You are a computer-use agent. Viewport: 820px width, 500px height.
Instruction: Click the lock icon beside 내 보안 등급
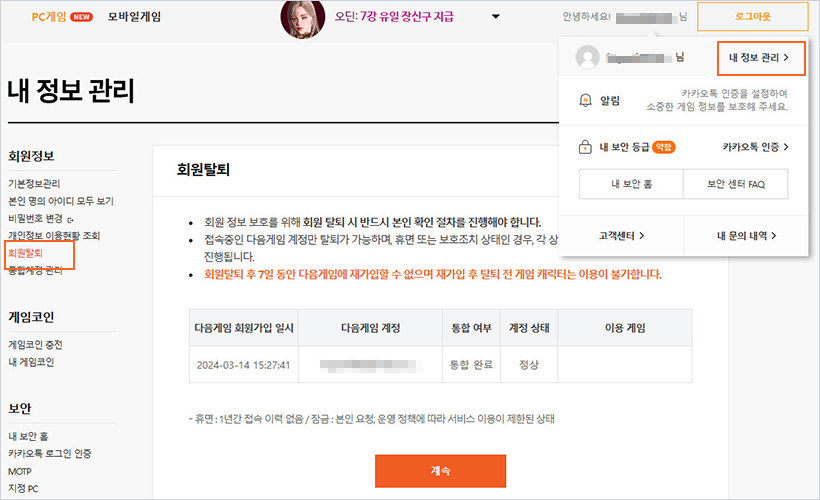(x=586, y=147)
